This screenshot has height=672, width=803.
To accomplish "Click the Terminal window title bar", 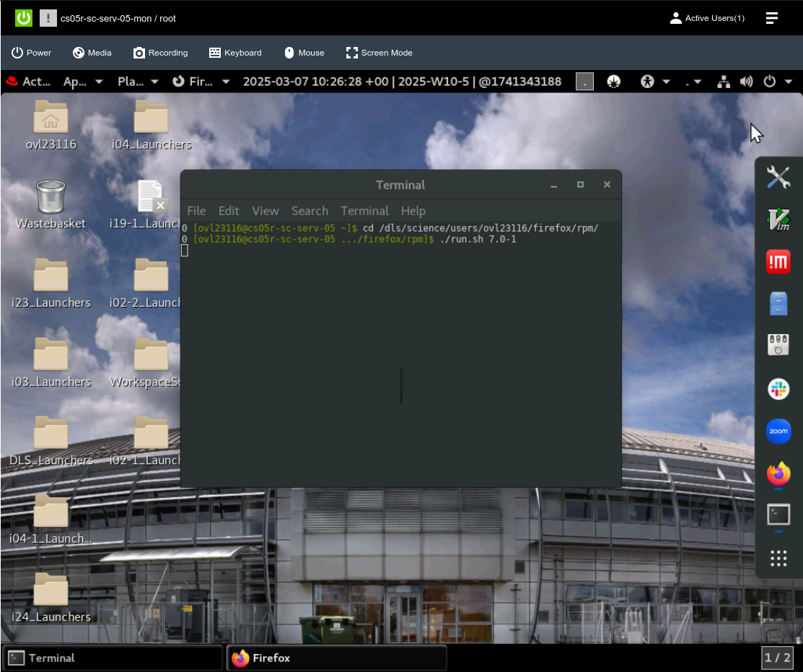I will (400, 185).
